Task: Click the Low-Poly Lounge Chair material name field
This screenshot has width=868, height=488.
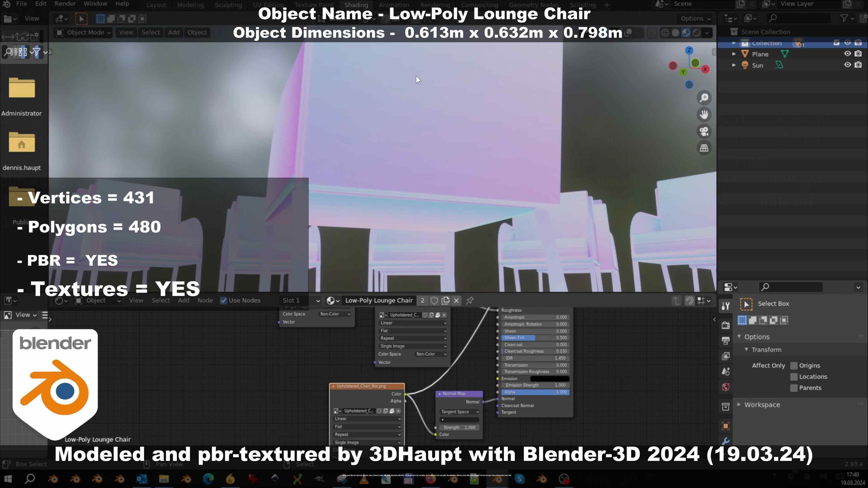Action: [379, 300]
